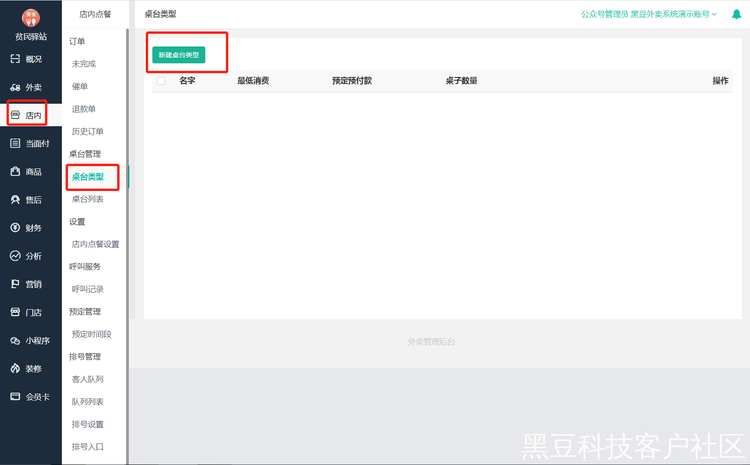The image size is (750, 465).
Task: Click the 最低消费 column header
Action: pyautogui.click(x=253, y=80)
